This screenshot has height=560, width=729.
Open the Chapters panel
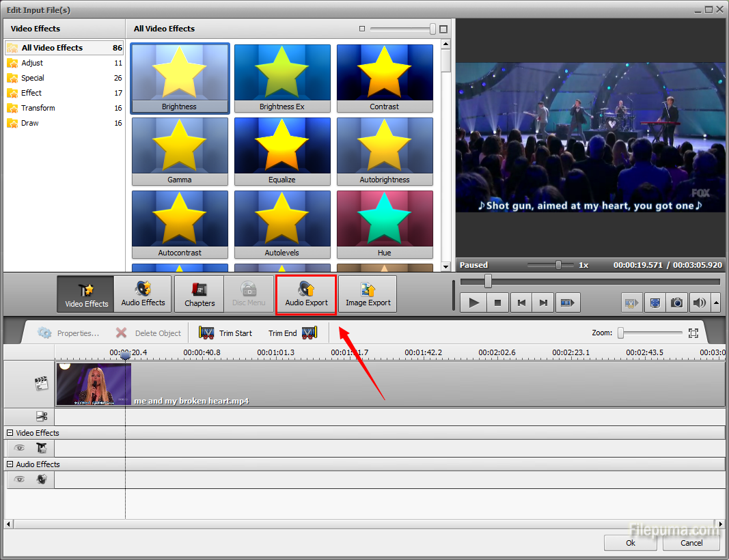point(200,294)
